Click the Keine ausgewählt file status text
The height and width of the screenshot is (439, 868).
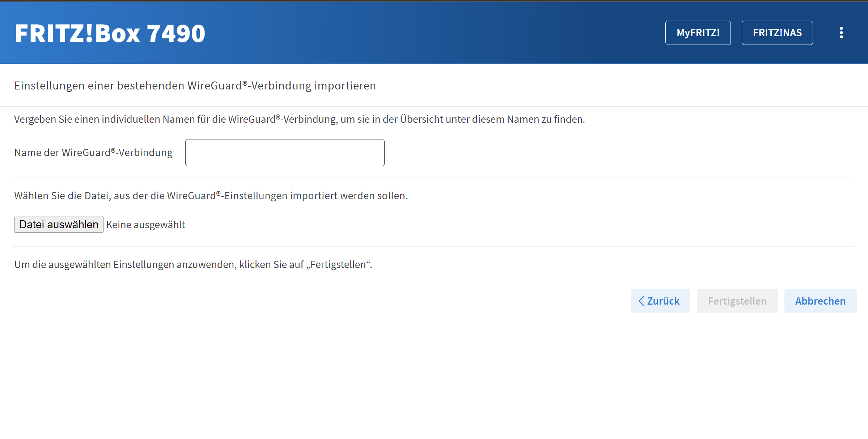145,225
